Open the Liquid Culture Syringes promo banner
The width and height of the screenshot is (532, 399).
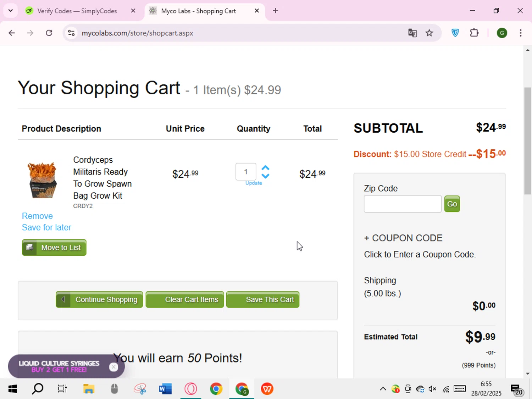pyautogui.click(x=59, y=366)
